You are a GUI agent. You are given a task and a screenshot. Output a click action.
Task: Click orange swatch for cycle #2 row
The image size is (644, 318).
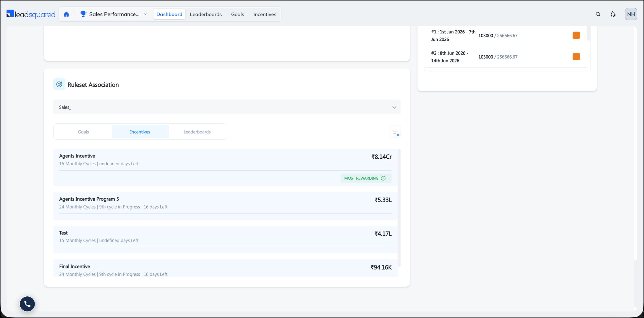(576, 57)
